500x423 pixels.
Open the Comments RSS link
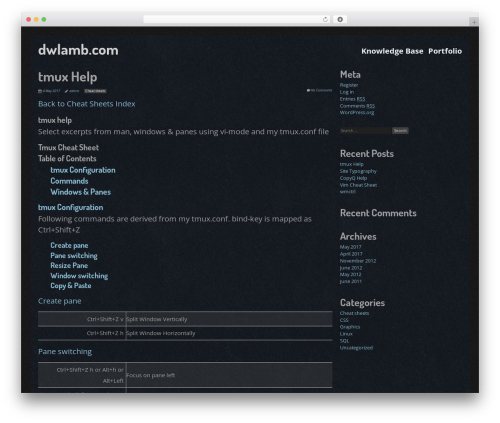point(357,106)
